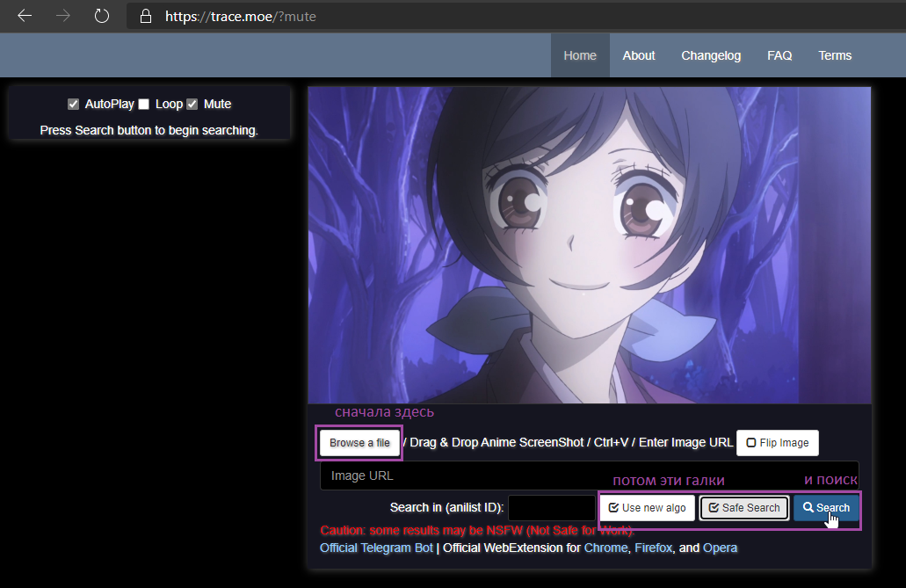Enable the Loop checkbox
The height and width of the screenshot is (588, 906).
coord(144,104)
